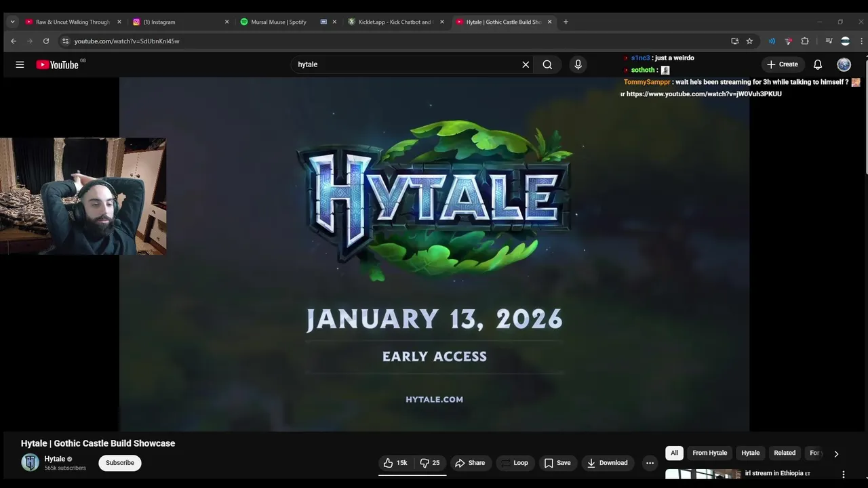Click the webcam overlay of the streamer
This screenshot has width=868, height=488.
point(83,197)
